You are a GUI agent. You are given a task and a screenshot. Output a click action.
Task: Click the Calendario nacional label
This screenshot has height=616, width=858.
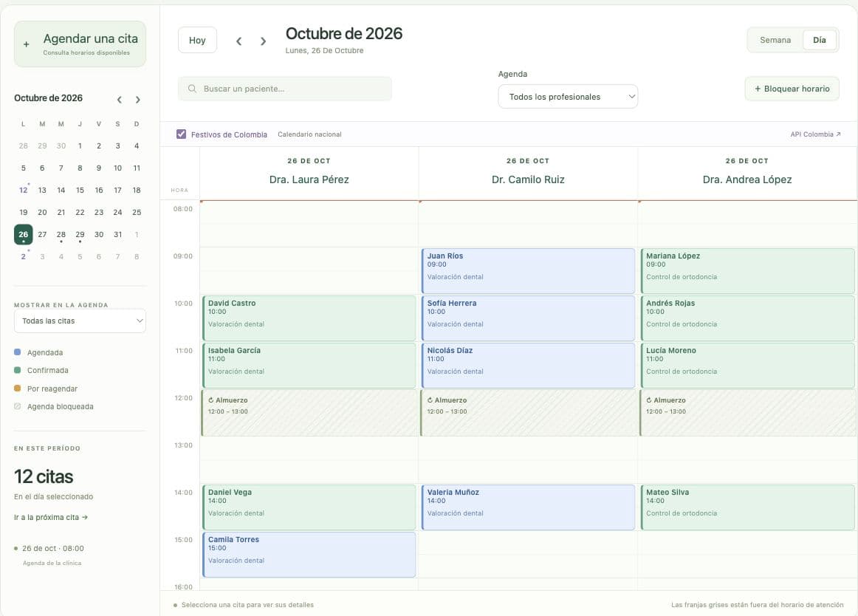point(309,134)
